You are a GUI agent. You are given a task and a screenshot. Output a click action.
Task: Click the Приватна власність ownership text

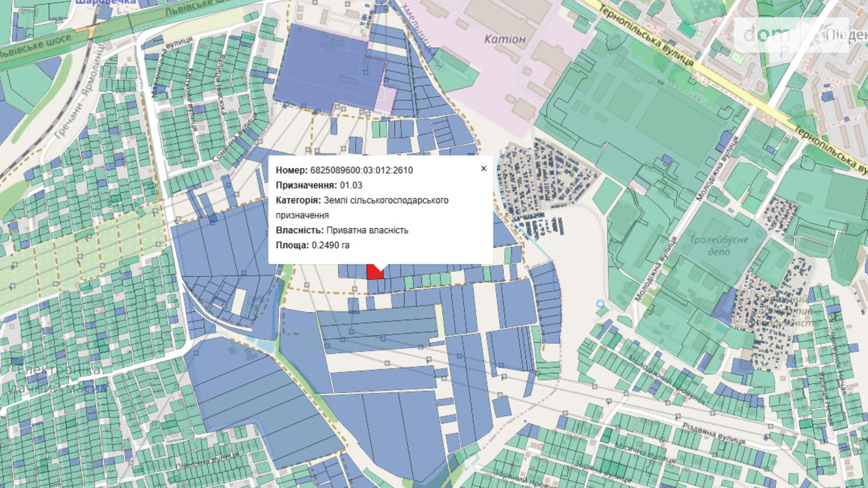pyautogui.click(x=367, y=230)
